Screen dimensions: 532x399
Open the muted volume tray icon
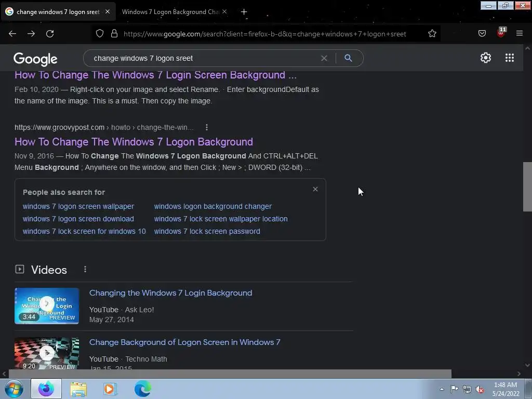click(x=480, y=390)
